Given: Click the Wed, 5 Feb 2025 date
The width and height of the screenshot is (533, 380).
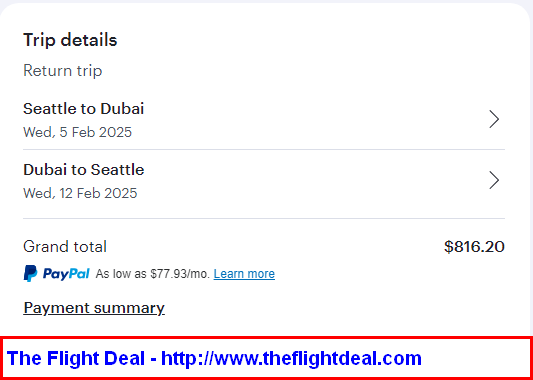Looking at the screenshot, I should coord(78,132).
